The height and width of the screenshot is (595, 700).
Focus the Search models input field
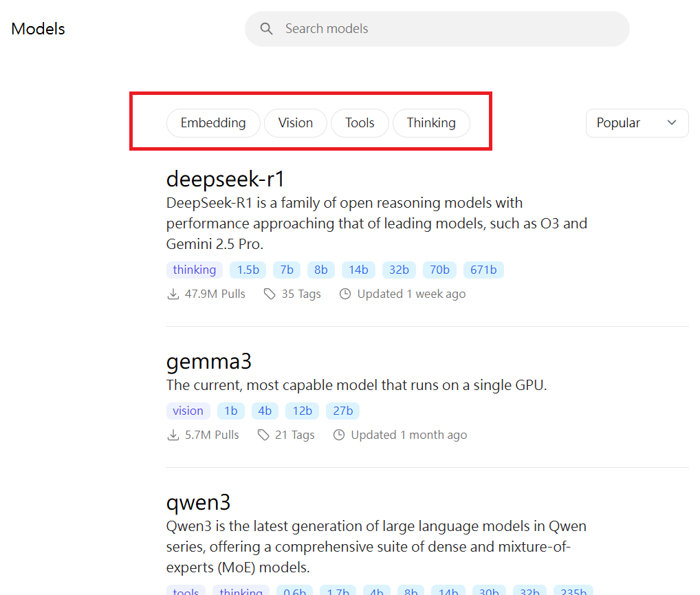(x=437, y=29)
